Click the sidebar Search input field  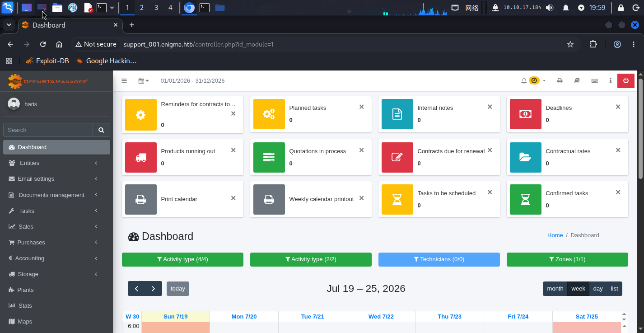pos(48,130)
